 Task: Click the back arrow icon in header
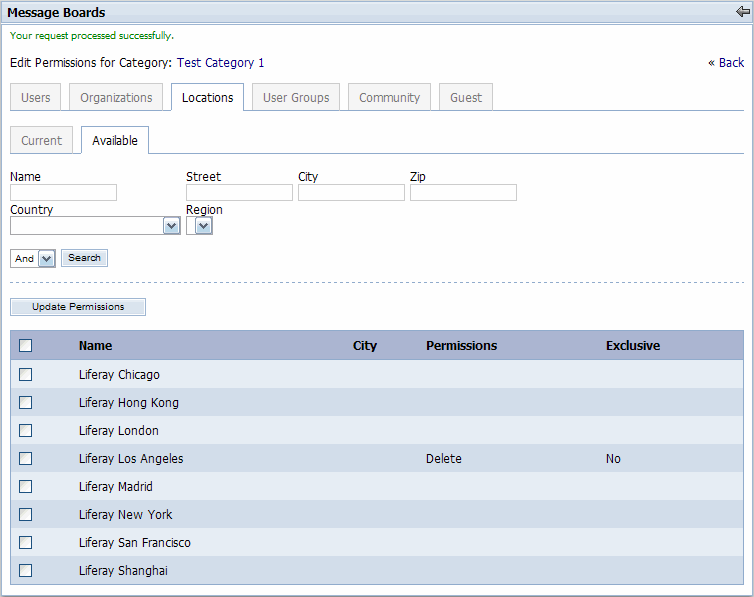(741, 12)
